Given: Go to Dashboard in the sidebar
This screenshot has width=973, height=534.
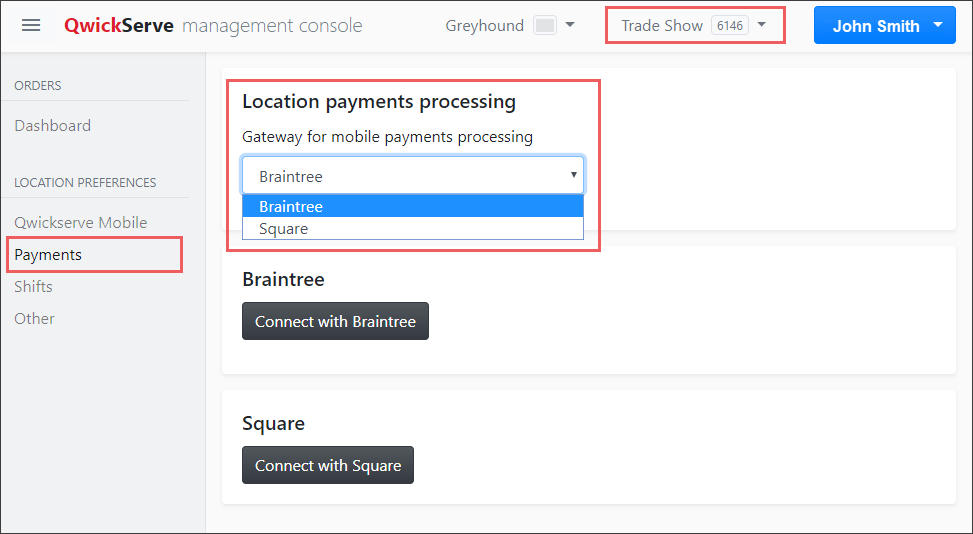Looking at the screenshot, I should pos(53,126).
